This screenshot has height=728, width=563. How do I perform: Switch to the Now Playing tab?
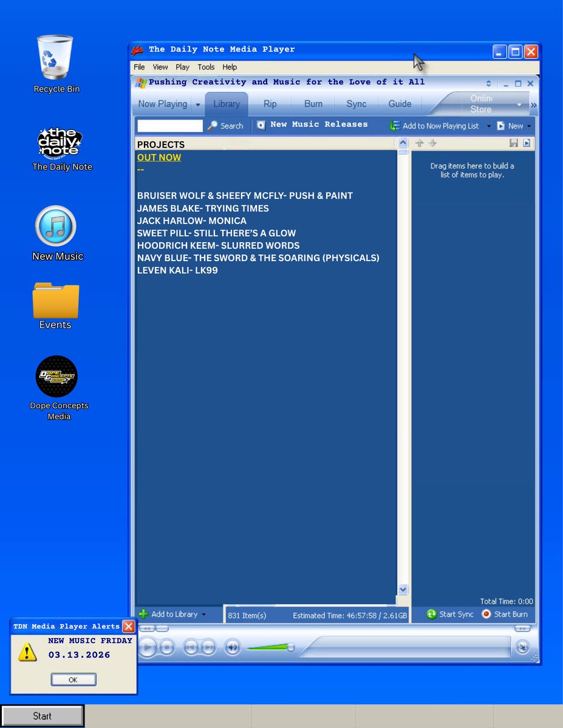pos(163,104)
